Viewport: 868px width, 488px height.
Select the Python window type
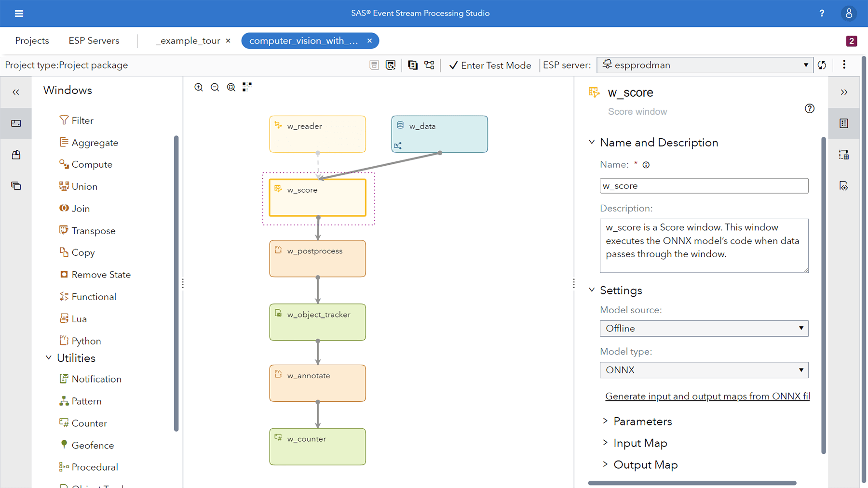tap(80, 341)
